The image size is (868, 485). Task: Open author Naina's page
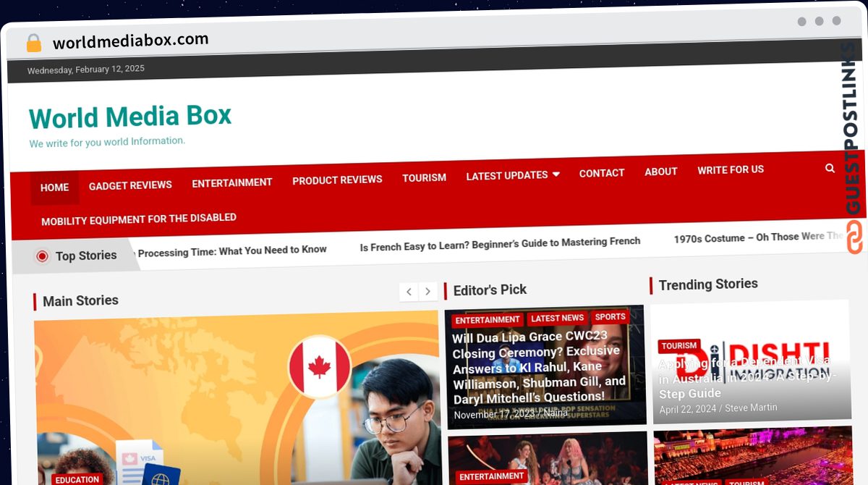point(556,413)
